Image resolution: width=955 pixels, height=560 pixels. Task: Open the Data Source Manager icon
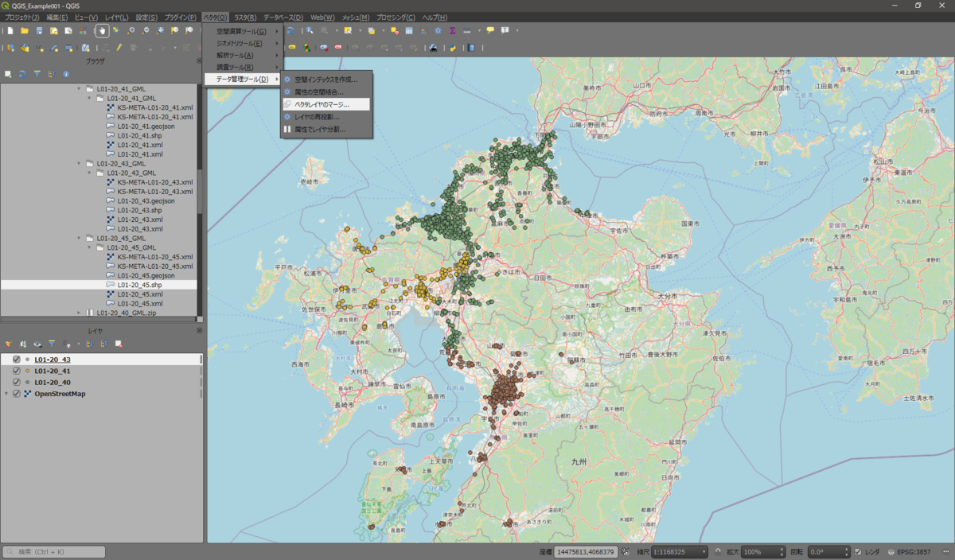[x=10, y=48]
